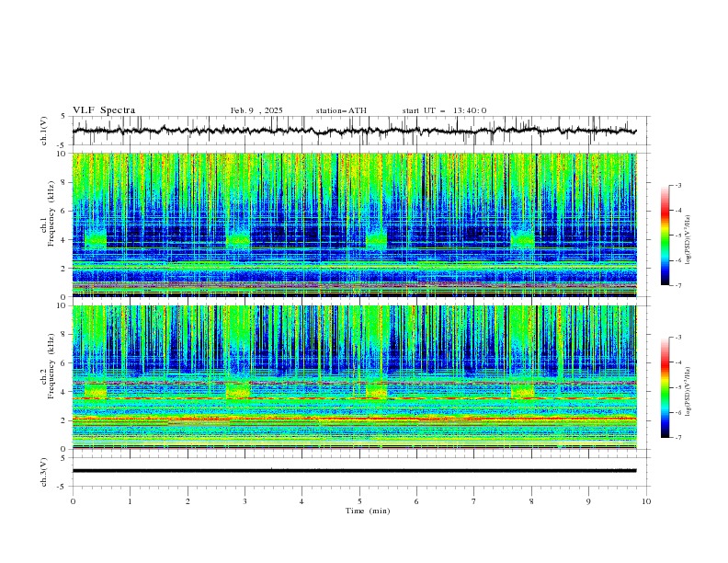Click time axis tick label "3"
The height and width of the screenshot is (563, 728).
tap(245, 501)
